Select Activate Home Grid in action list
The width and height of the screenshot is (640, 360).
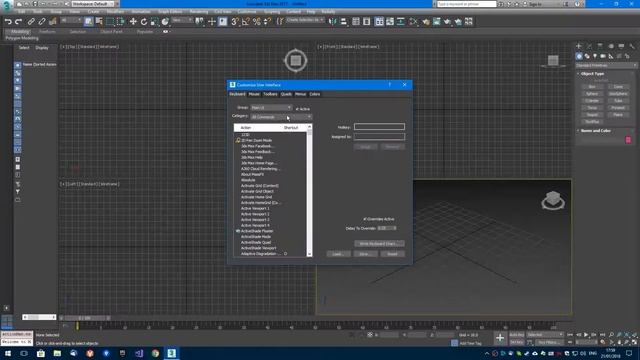point(256,197)
